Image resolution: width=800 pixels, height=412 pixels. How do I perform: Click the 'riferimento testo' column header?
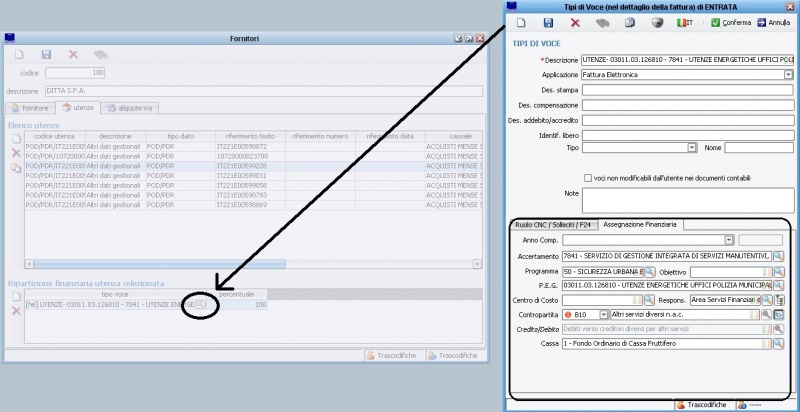(x=249, y=137)
